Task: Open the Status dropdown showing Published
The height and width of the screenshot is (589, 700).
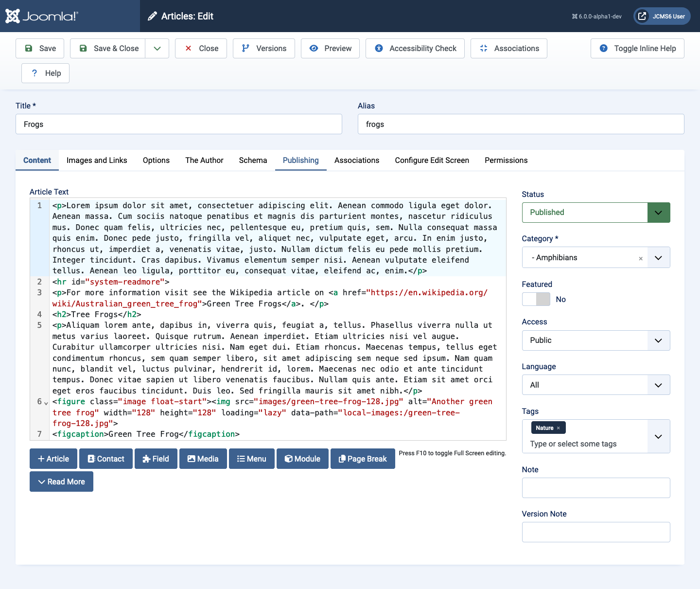Action: click(595, 213)
